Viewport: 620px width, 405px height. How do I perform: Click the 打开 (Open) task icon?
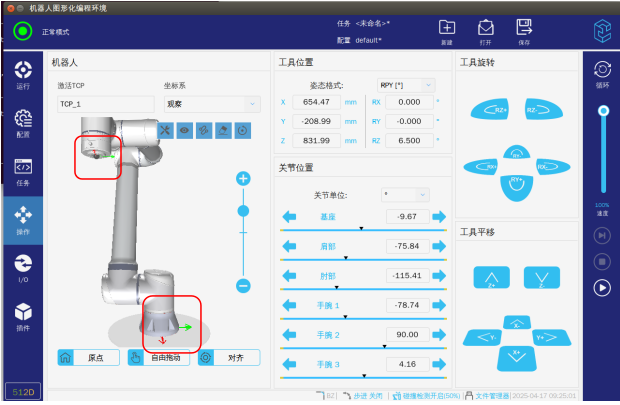485,29
